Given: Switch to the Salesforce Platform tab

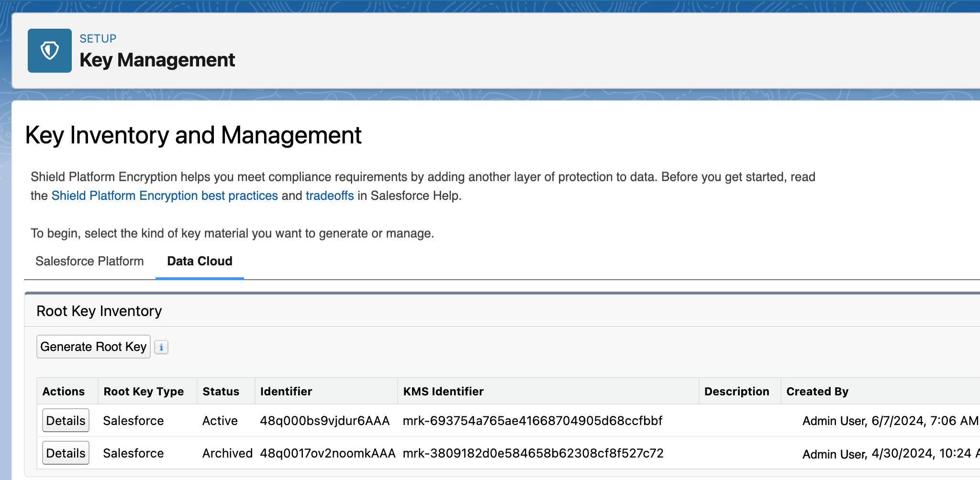Looking at the screenshot, I should click(89, 261).
